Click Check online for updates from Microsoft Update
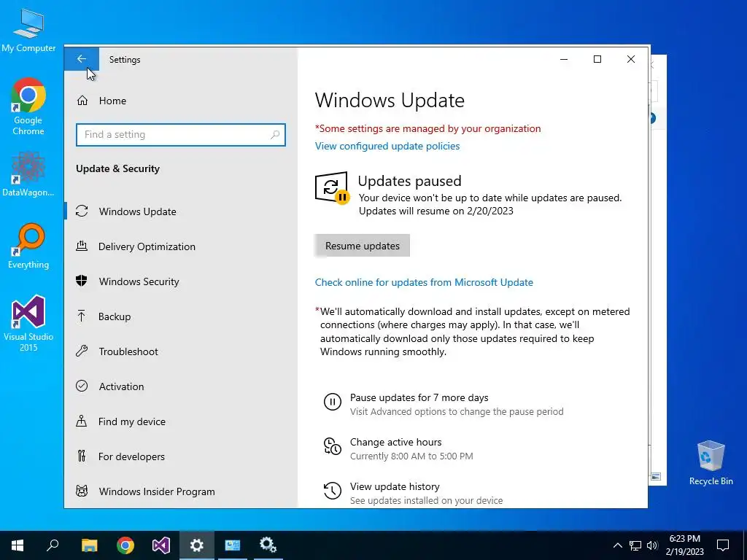 tap(424, 282)
